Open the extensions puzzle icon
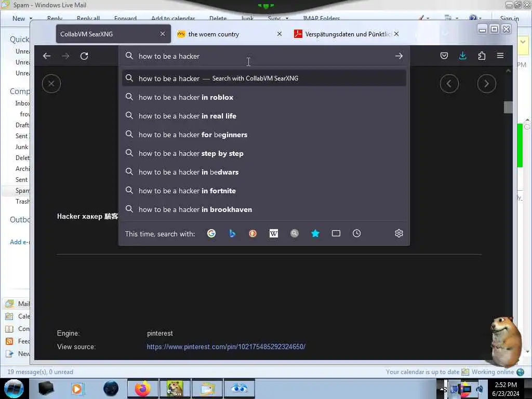 coord(482,56)
